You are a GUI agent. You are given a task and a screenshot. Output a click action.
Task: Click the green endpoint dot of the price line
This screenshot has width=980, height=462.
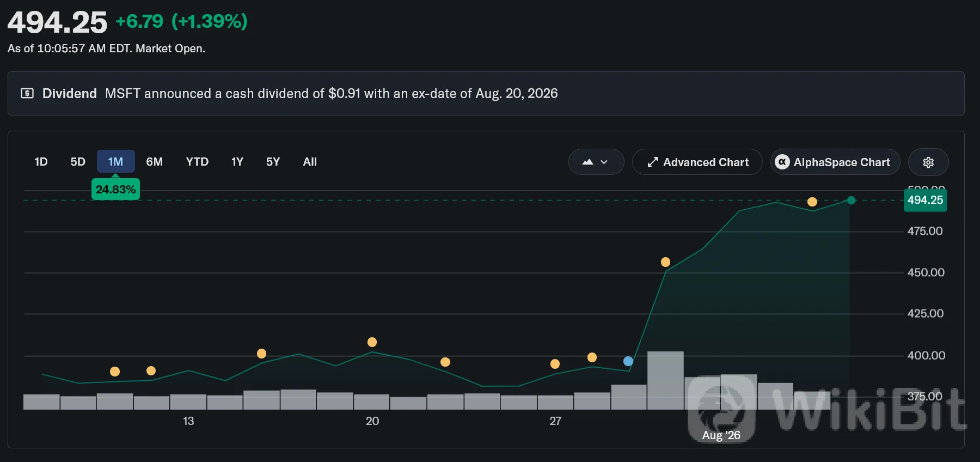pos(852,200)
